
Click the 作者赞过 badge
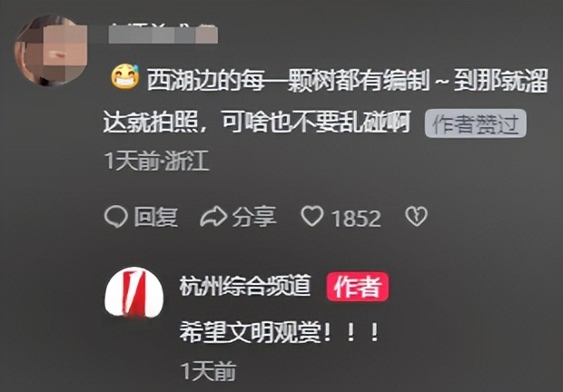pos(476,123)
